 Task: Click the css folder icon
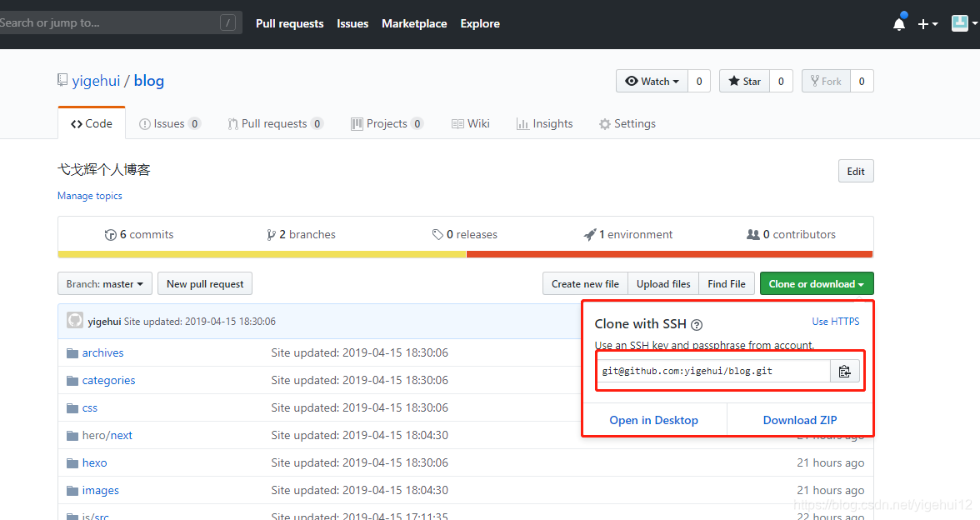[x=72, y=408]
